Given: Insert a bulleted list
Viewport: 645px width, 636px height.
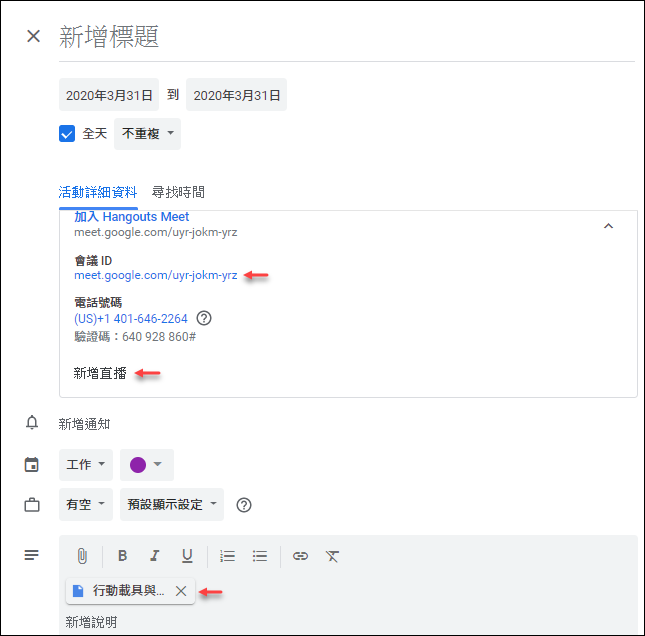Looking at the screenshot, I should [x=260, y=556].
